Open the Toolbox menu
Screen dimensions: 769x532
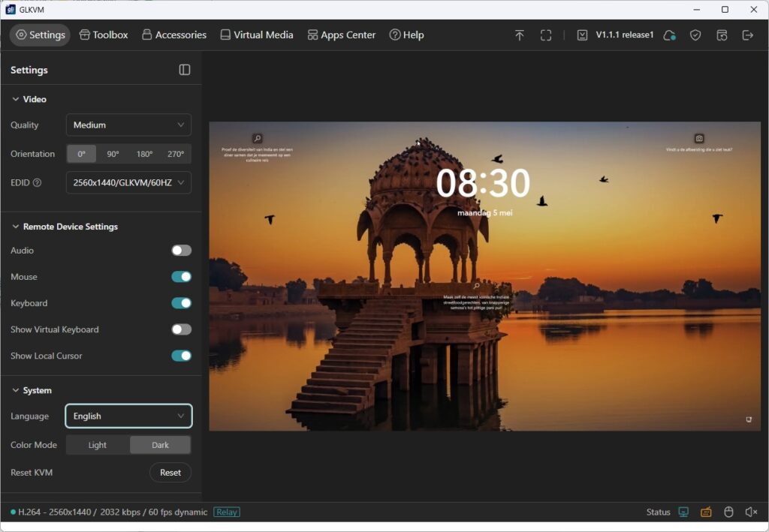pyautogui.click(x=104, y=35)
